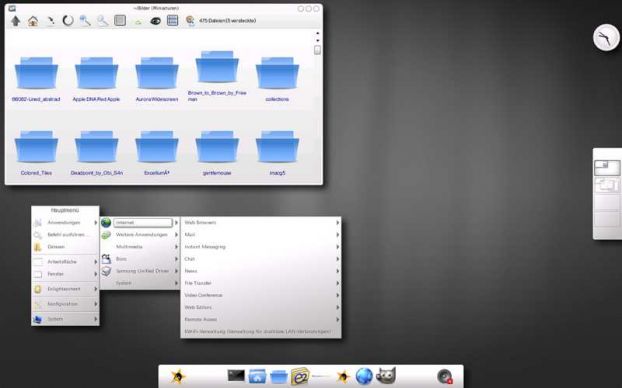The width and height of the screenshot is (622, 388).
Task: Open the Apple DNA Red Apple folder
Action: click(x=96, y=79)
